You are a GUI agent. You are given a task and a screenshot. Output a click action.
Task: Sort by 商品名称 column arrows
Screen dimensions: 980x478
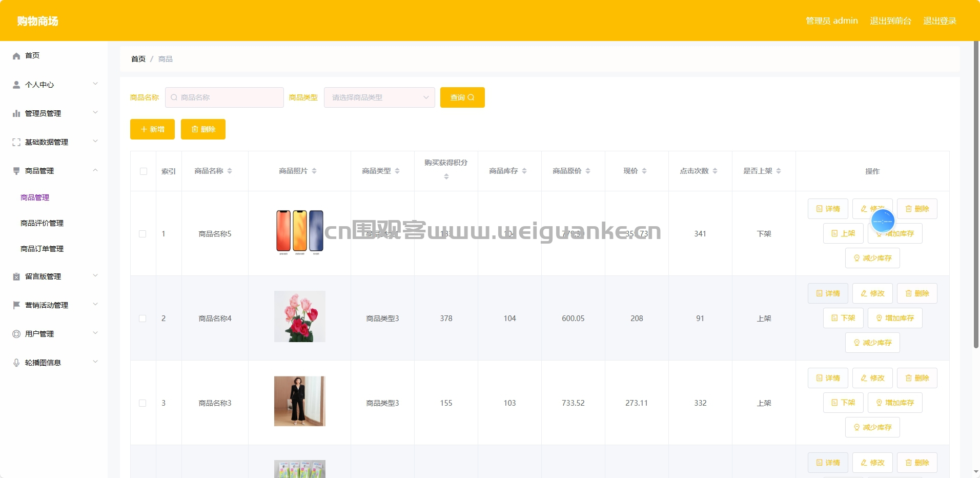pos(230,171)
